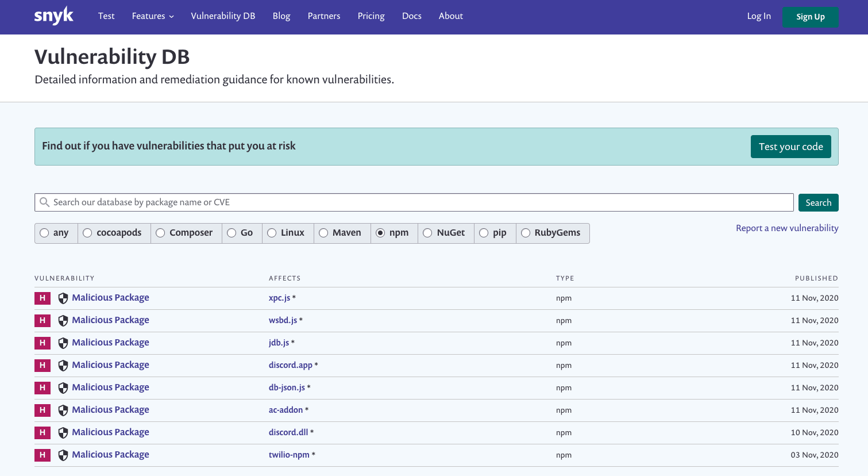Viewport: 868px width, 476px height.
Task: Go to the Blog page
Action: 281,16
